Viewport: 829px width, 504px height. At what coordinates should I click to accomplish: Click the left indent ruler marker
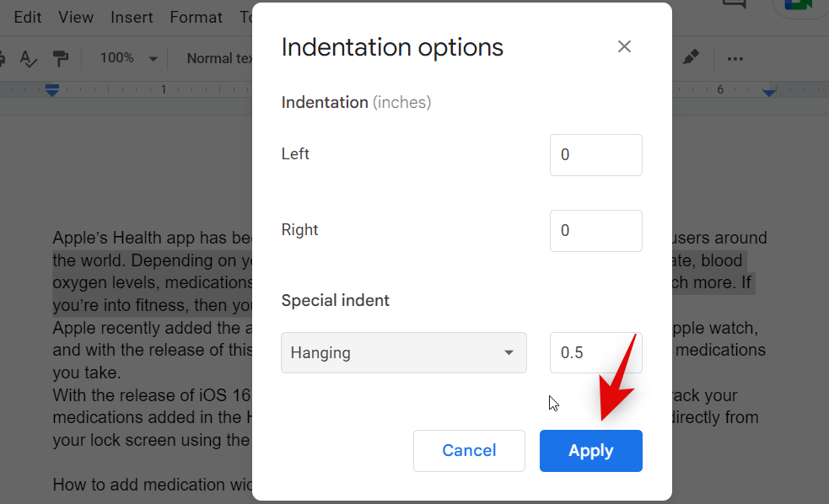click(52, 90)
